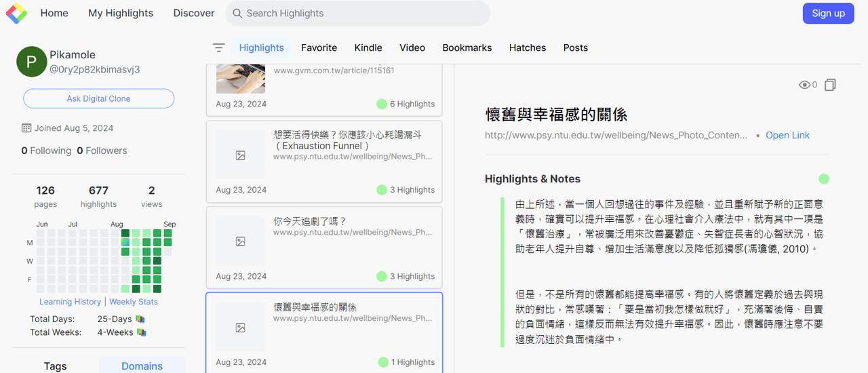Click the Pikamole profile avatar
Screen dimensions: 868x373
(x=31, y=62)
